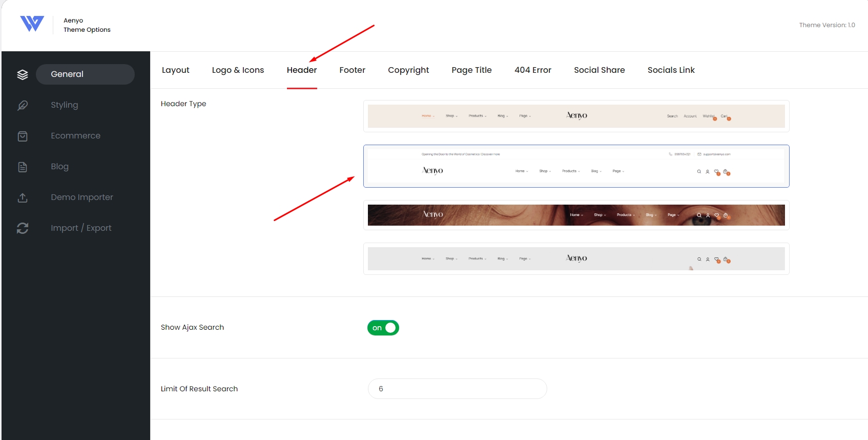
Task: Click the Show Ajax Search label
Action: click(192, 327)
